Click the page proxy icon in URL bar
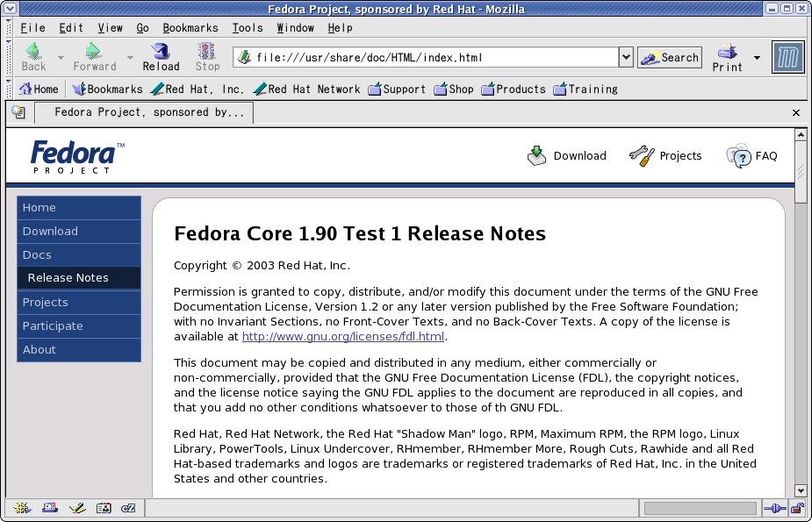This screenshot has height=522, width=812. pyautogui.click(x=244, y=57)
